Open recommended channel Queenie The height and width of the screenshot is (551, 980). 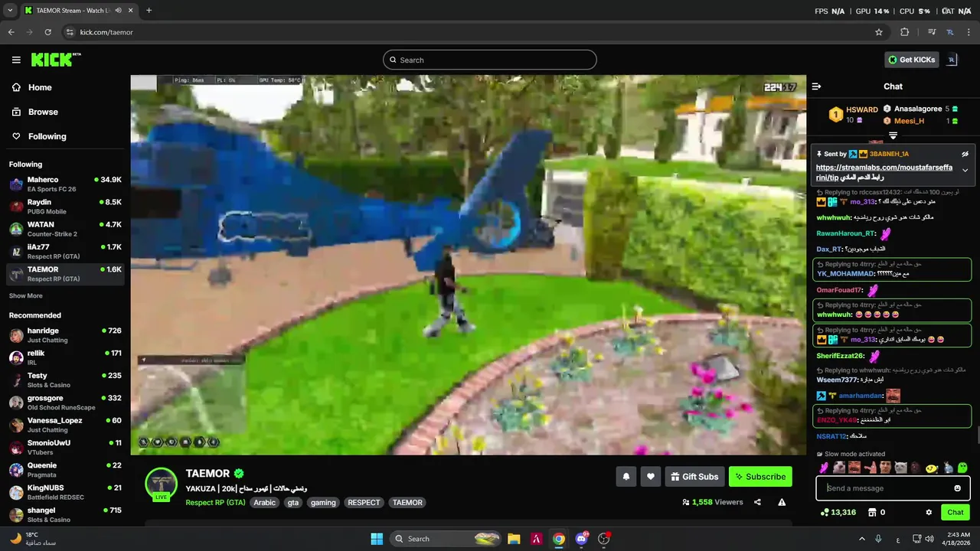pos(65,470)
